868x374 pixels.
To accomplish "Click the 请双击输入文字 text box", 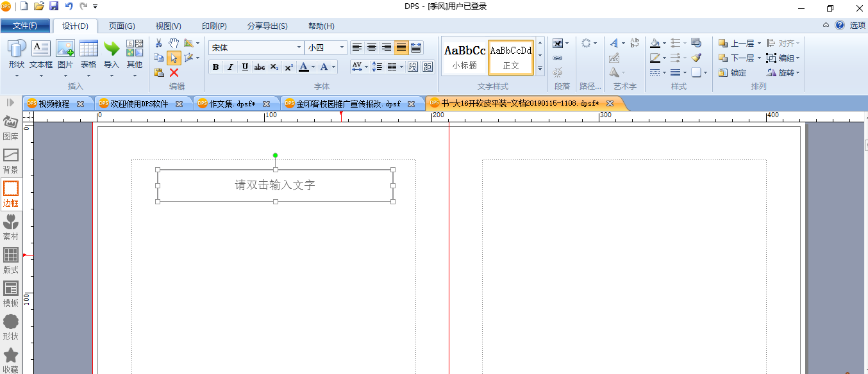I will coord(276,185).
